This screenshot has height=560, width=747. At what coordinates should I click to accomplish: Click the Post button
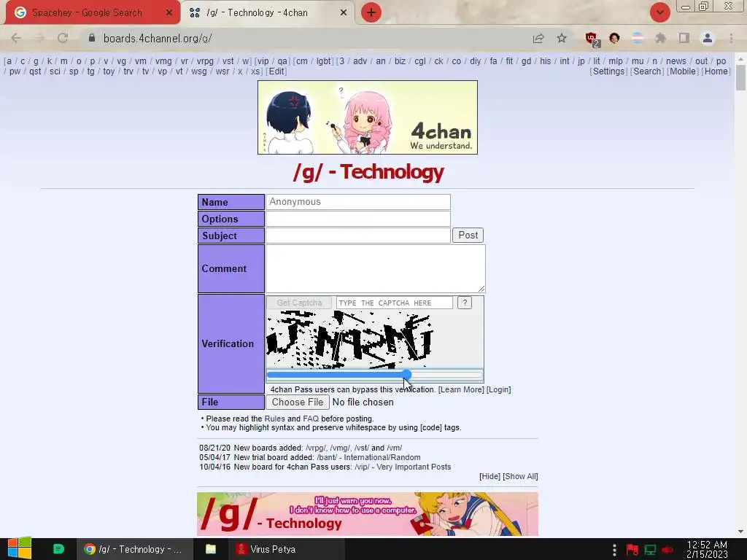point(468,236)
